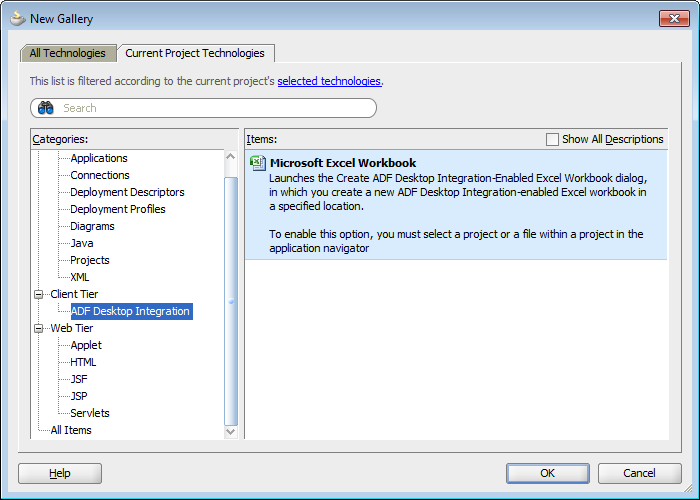Select Diagrams category
This screenshot has width=700, height=500.
(92, 226)
